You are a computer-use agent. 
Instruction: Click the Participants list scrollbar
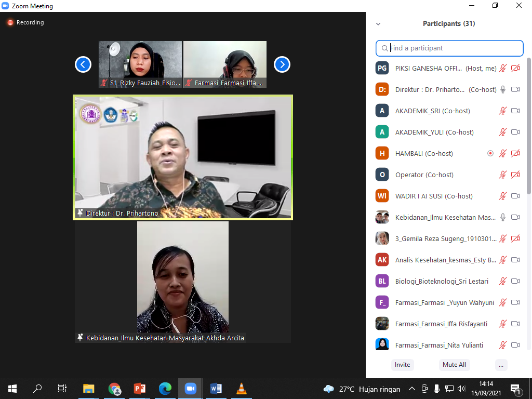click(x=528, y=126)
